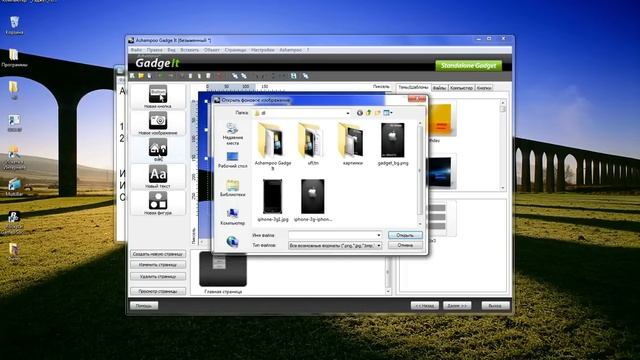This screenshot has width=640, height=360.
Task: Select the orange theme thumbnail
Action: point(441,119)
